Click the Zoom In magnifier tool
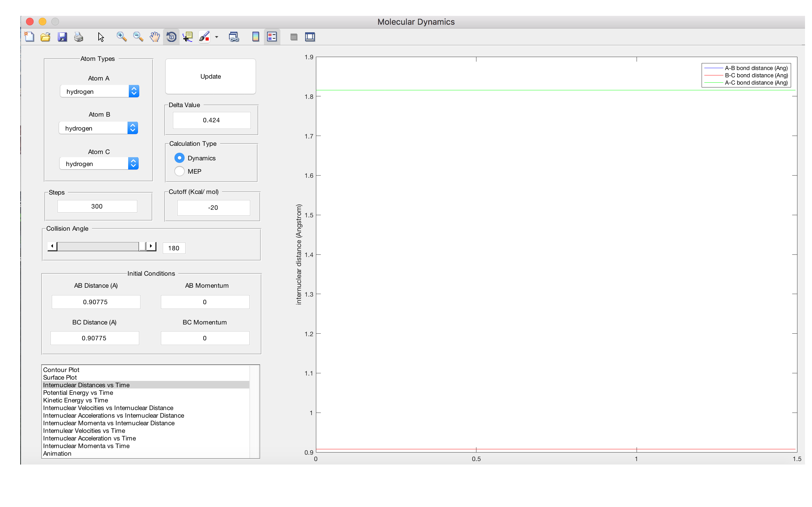812x507 pixels. click(121, 37)
